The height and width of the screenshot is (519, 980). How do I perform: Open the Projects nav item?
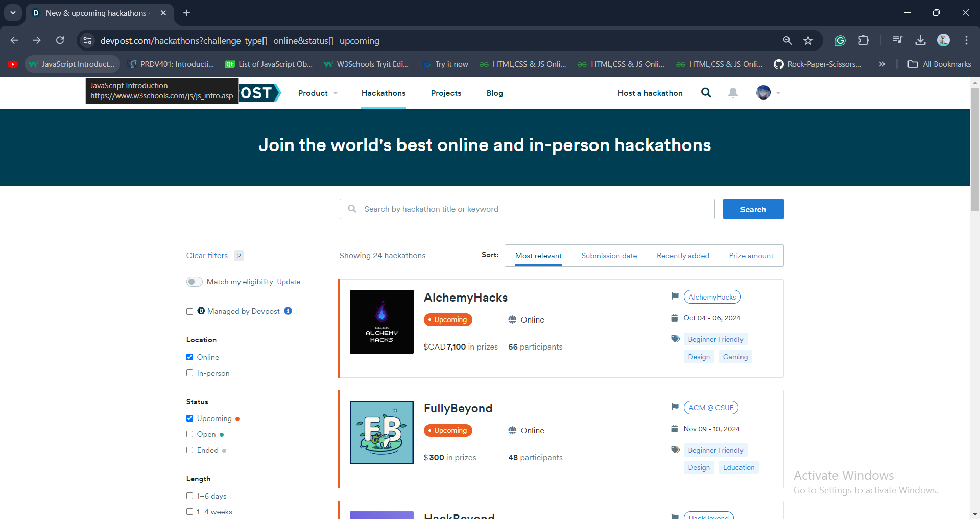click(x=446, y=93)
